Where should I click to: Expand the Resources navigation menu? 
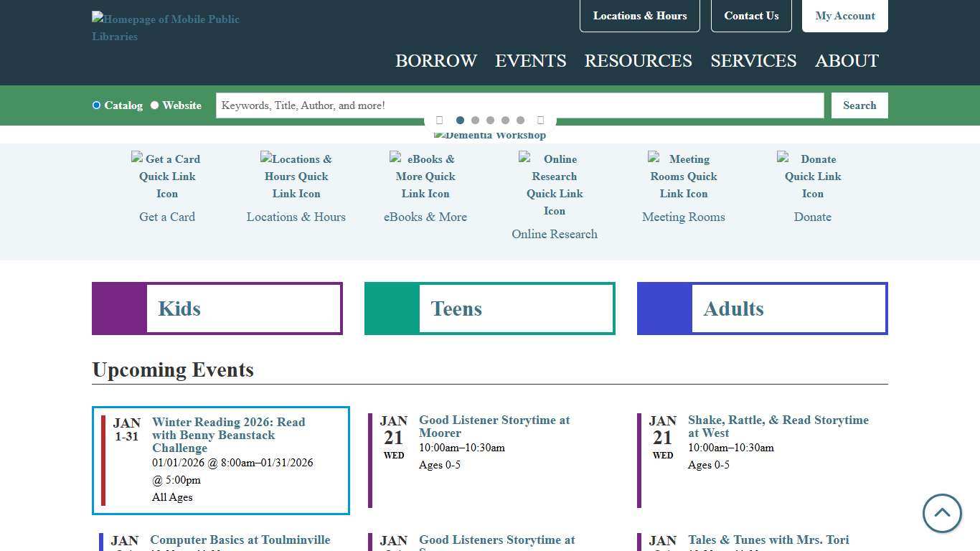point(638,61)
